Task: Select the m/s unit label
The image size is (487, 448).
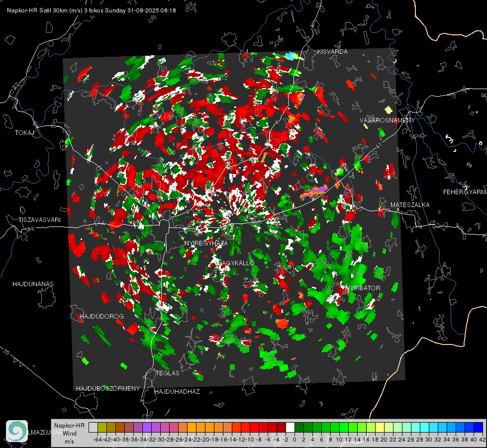Action: click(x=69, y=442)
